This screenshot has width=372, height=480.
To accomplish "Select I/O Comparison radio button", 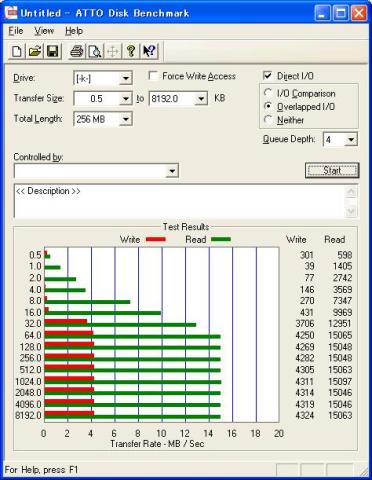I will click(268, 93).
